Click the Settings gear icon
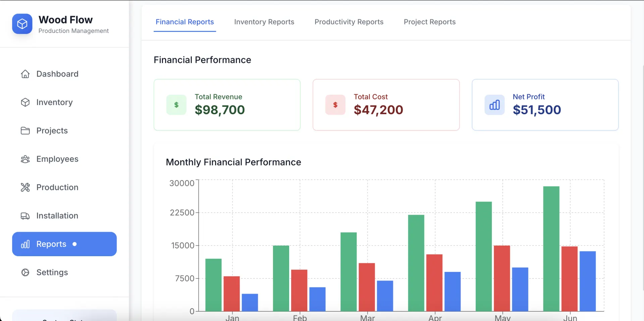The width and height of the screenshot is (644, 321). point(25,272)
